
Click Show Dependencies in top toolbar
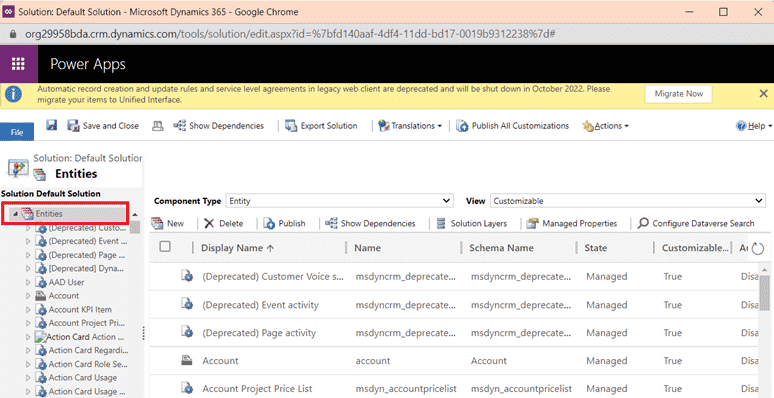(x=219, y=126)
